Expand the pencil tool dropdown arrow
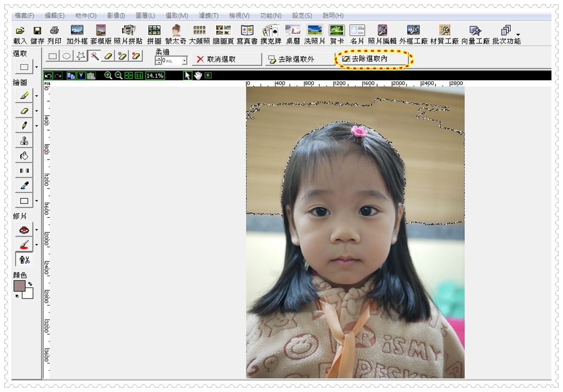Image resolution: width=563 pixels, height=392 pixels. click(x=36, y=126)
